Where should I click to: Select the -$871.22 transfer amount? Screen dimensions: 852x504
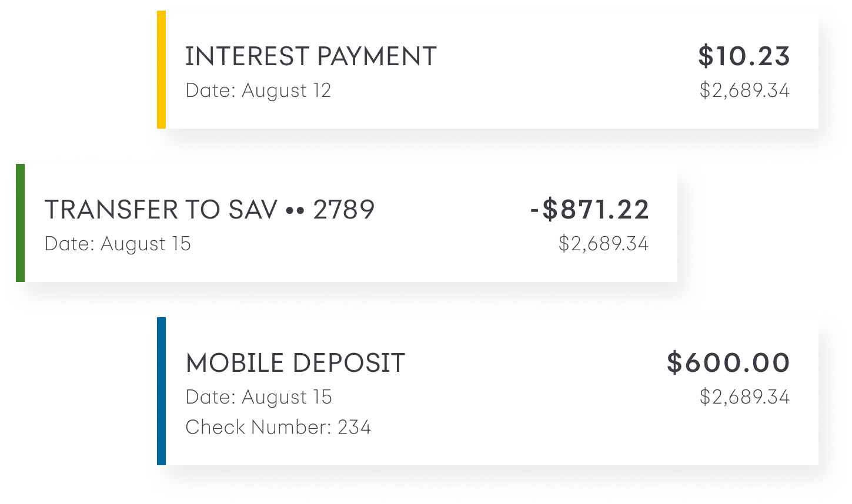(590, 210)
